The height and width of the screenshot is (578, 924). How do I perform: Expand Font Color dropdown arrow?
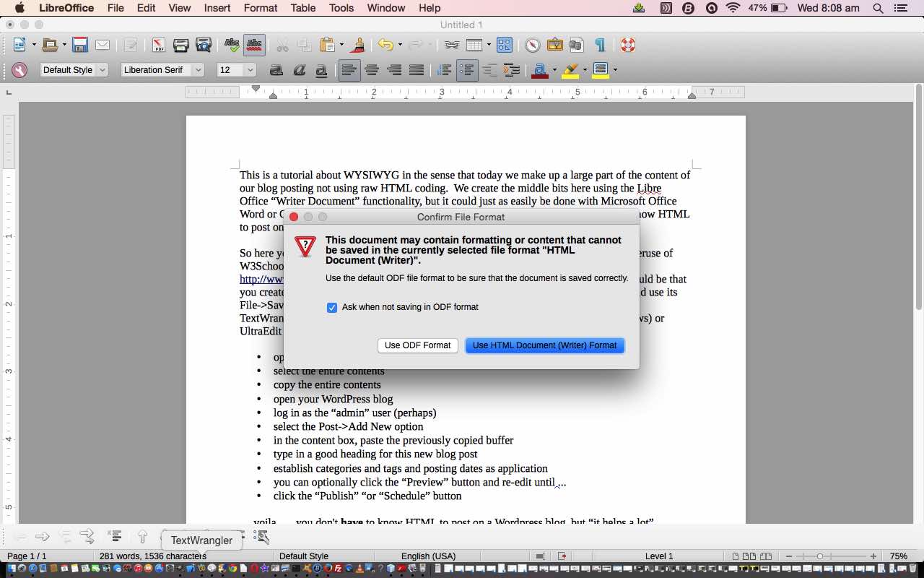(x=554, y=70)
